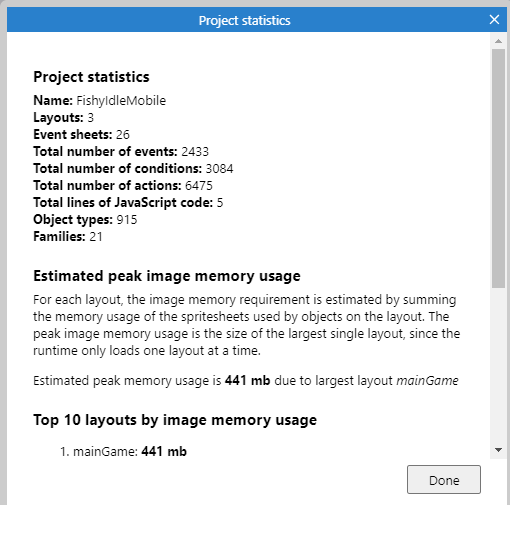Click the Families count line

pos(68,236)
